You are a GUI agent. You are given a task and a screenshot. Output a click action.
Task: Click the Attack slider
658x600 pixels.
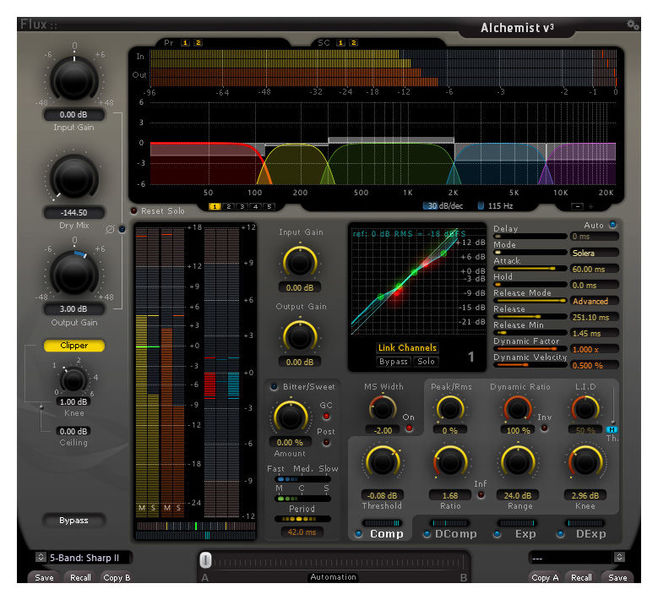pos(530,268)
